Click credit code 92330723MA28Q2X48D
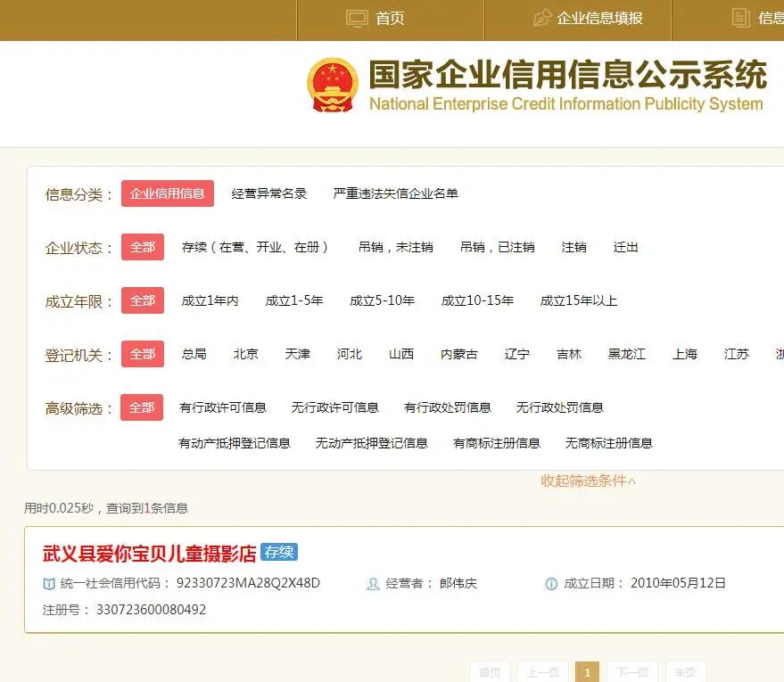784x682 pixels. point(248,583)
